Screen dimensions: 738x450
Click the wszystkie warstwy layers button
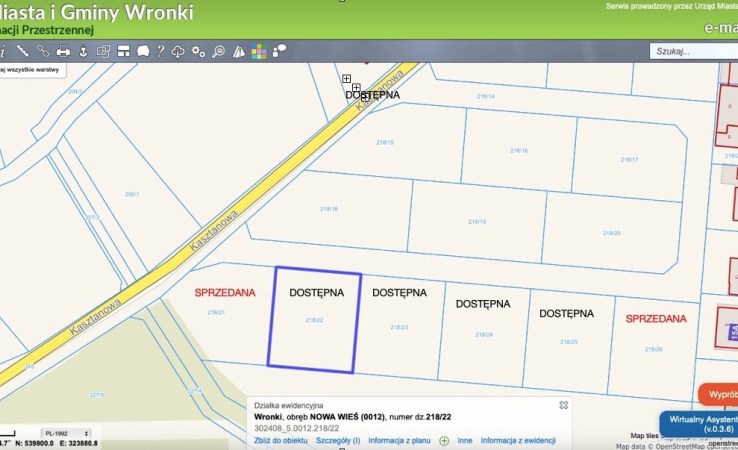pos(31,70)
